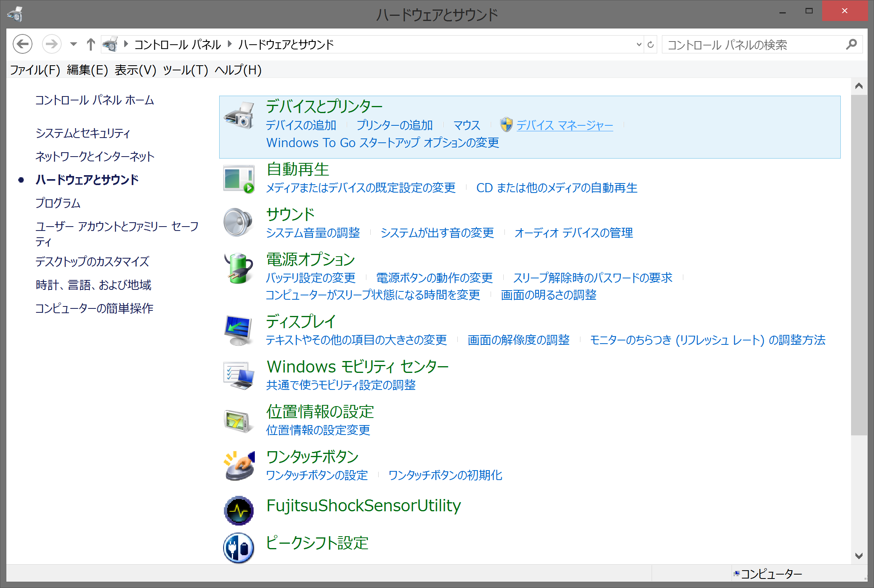Viewport: 874px width, 588px height.
Task: Open デスクトップのカスタマイズ category
Action: click(x=92, y=261)
